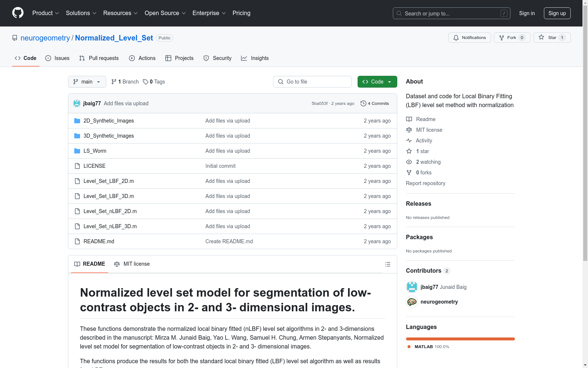Click the eye icon next to watching

(x=409, y=162)
